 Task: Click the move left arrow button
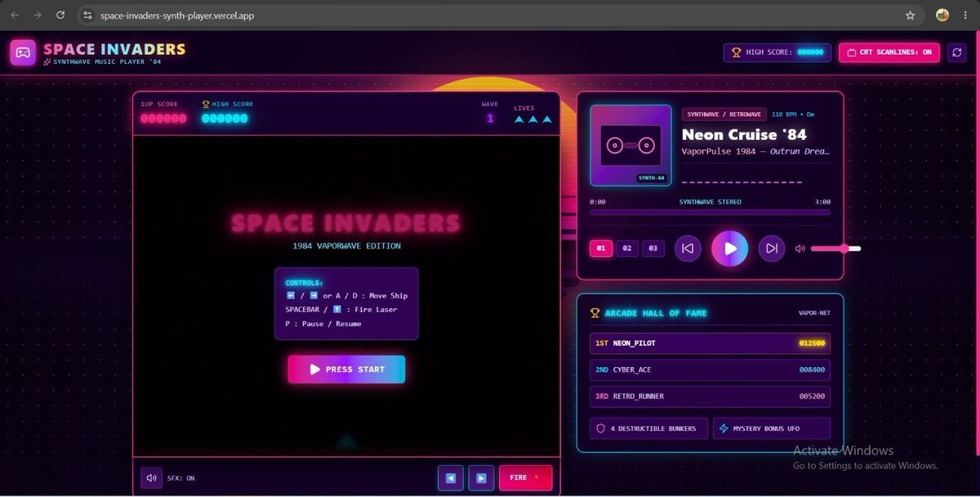tap(451, 477)
